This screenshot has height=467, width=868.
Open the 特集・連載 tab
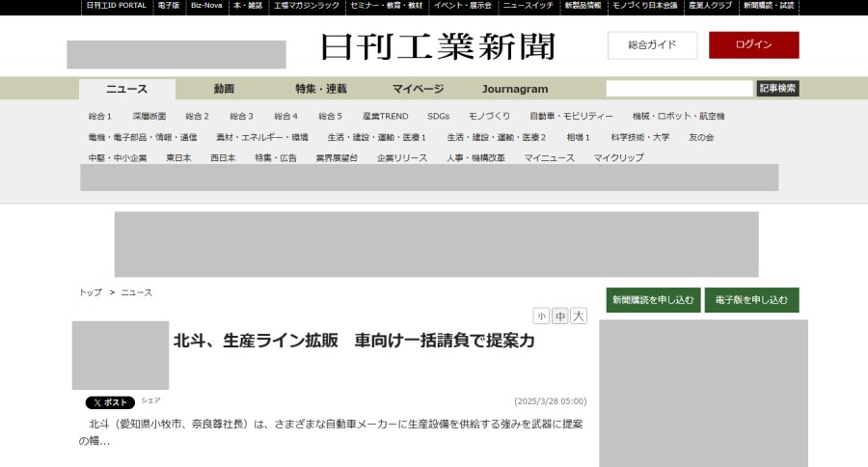click(x=321, y=89)
